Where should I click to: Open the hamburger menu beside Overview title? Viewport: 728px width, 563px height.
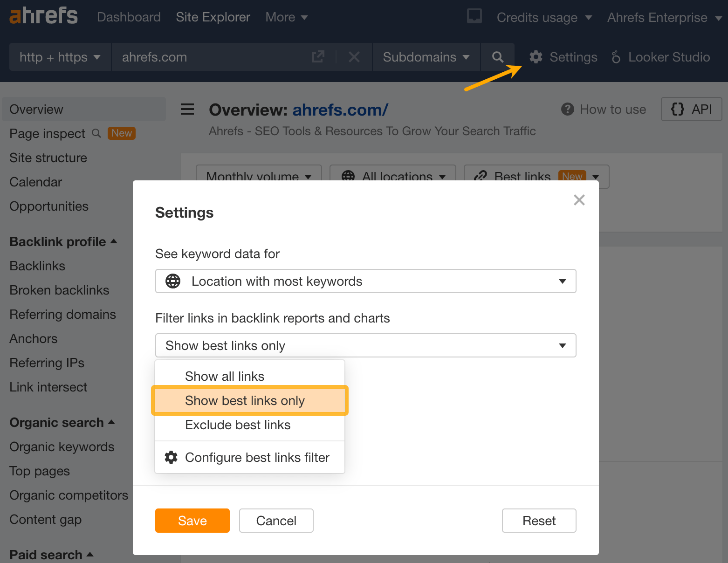[x=187, y=109]
